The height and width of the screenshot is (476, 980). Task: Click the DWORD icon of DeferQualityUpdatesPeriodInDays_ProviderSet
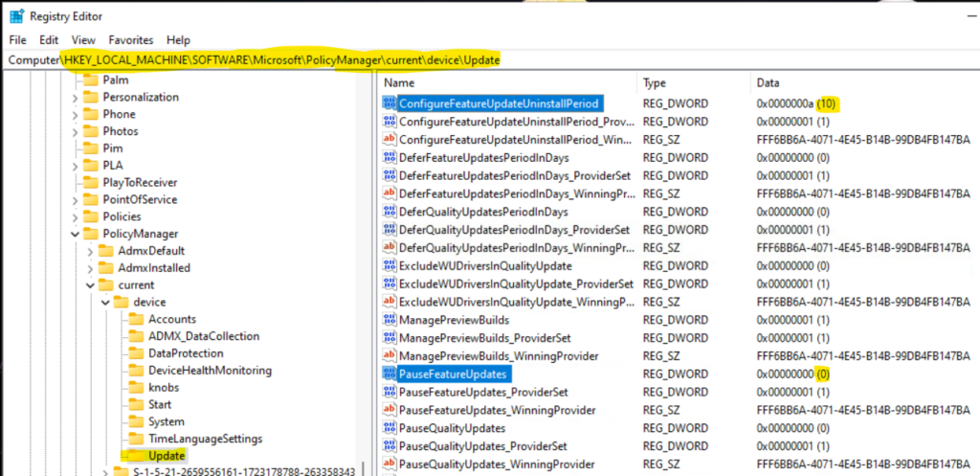click(x=390, y=230)
